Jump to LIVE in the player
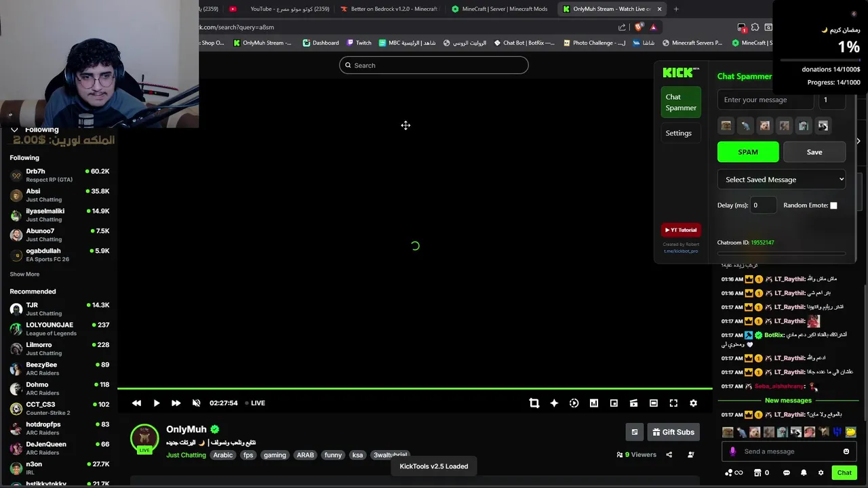Screen dimensions: 868x488 255,403
